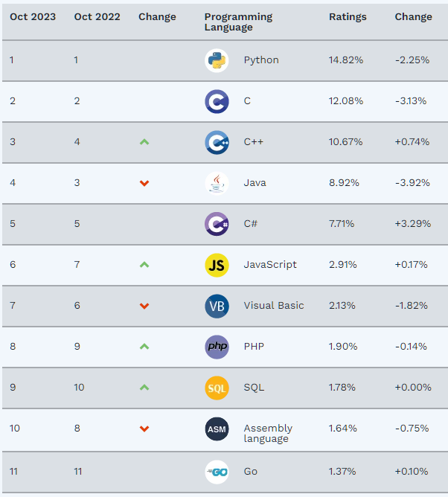The height and width of the screenshot is (497, 448).
Task: Open the Assembly language name link
Action: coord(268,433)
